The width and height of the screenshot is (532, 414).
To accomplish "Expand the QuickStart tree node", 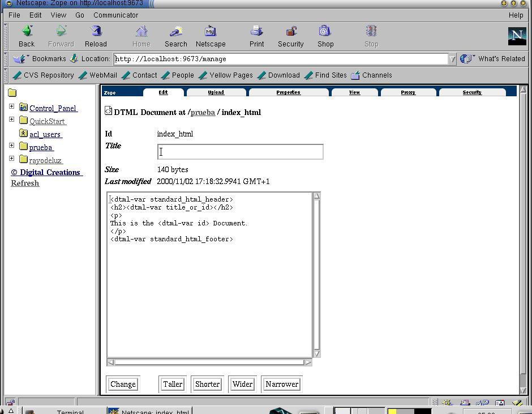I will [11, 119].
